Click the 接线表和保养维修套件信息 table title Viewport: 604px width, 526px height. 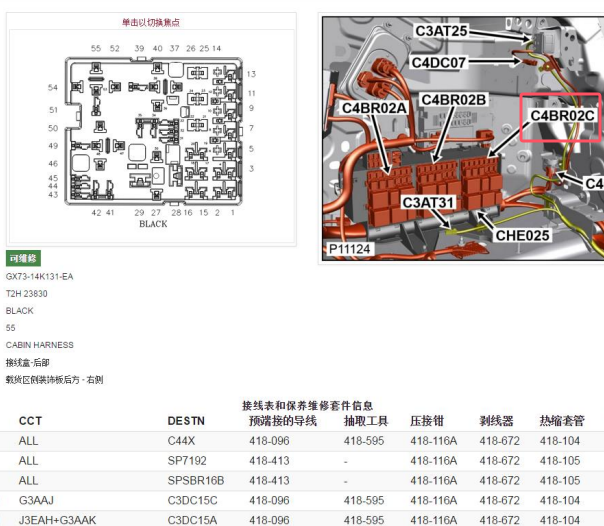tap(307, 405)
